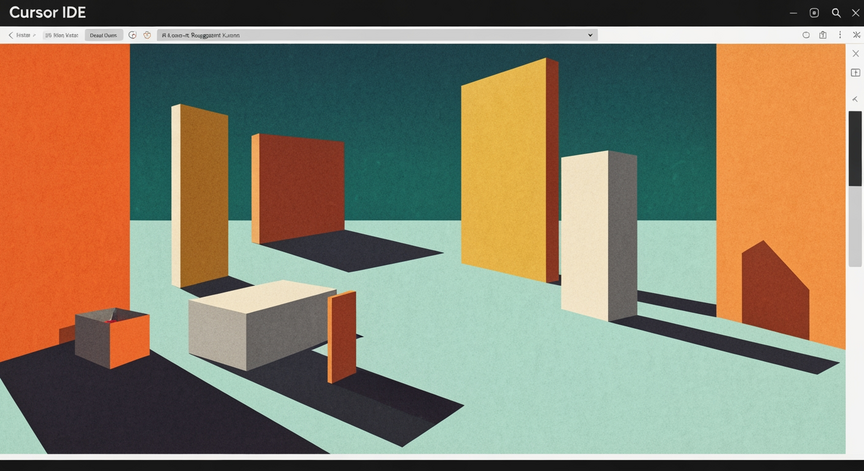This screenshot has height=471, width=864.
Task: Click the small circle icon near share
Action: (x=806, y=35)
